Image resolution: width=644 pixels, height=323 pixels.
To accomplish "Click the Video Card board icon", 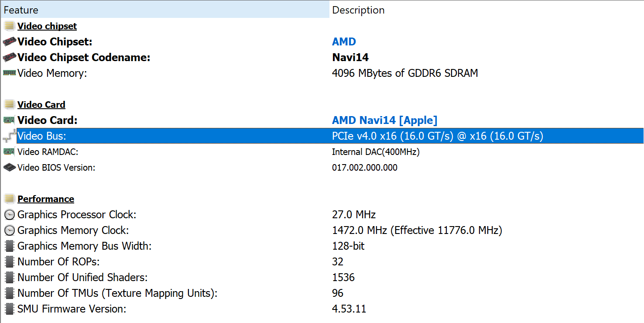I will tap(10, 120).
